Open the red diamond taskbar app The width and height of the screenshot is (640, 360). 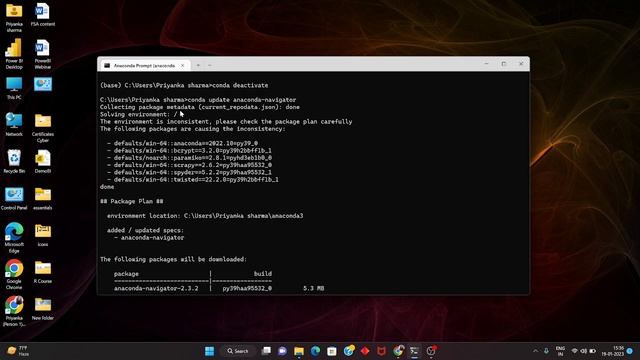pyautogui.click(x=365, y=351)
